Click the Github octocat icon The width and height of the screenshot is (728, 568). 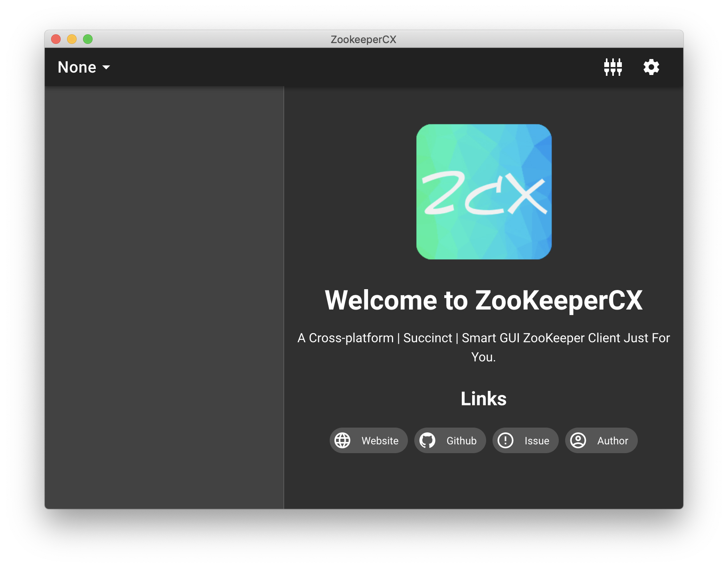coord(427,440)
